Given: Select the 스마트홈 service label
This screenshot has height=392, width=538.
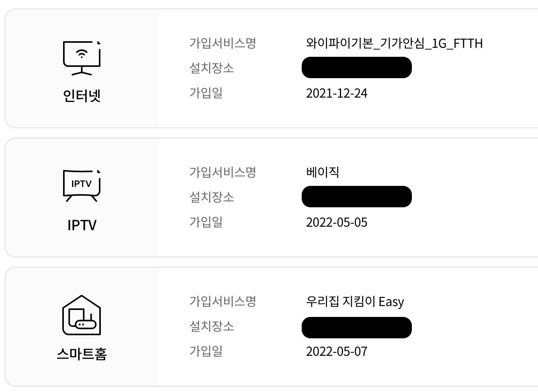Looking at the screenshot, I should pos(82,354).
